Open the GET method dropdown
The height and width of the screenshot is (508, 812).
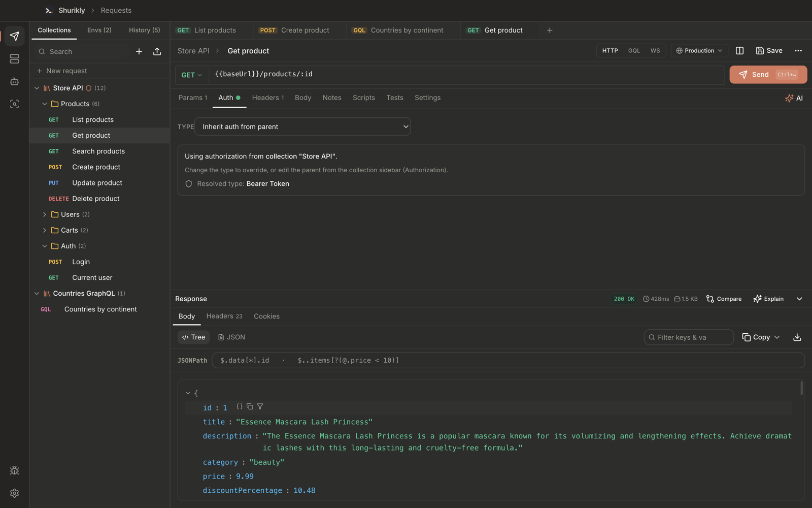click(192, 75)
